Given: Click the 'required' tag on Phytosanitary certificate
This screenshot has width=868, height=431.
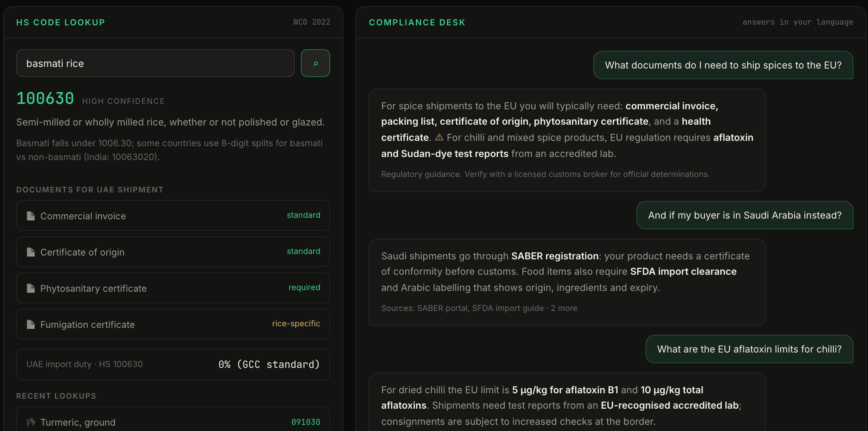Looking at the screenshot, I should (304, 287).
